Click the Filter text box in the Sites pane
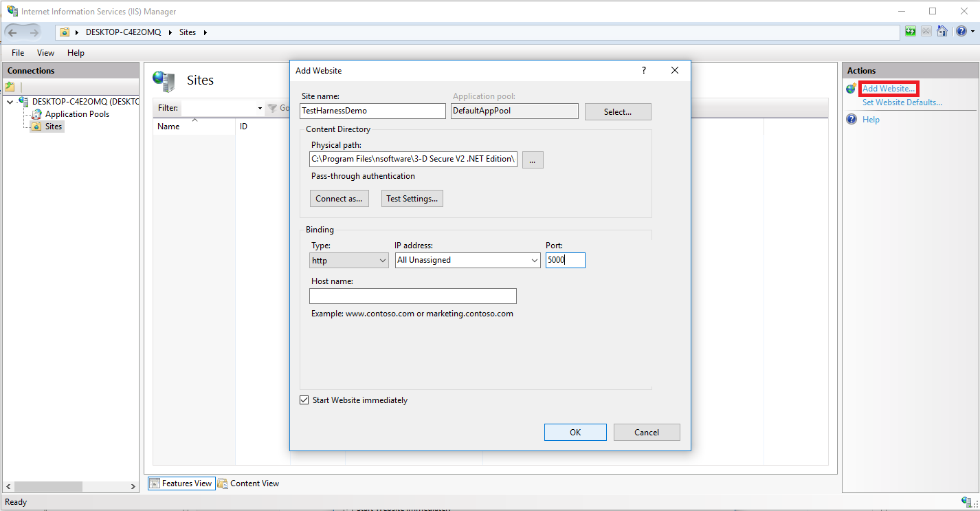 pos(219,108)
